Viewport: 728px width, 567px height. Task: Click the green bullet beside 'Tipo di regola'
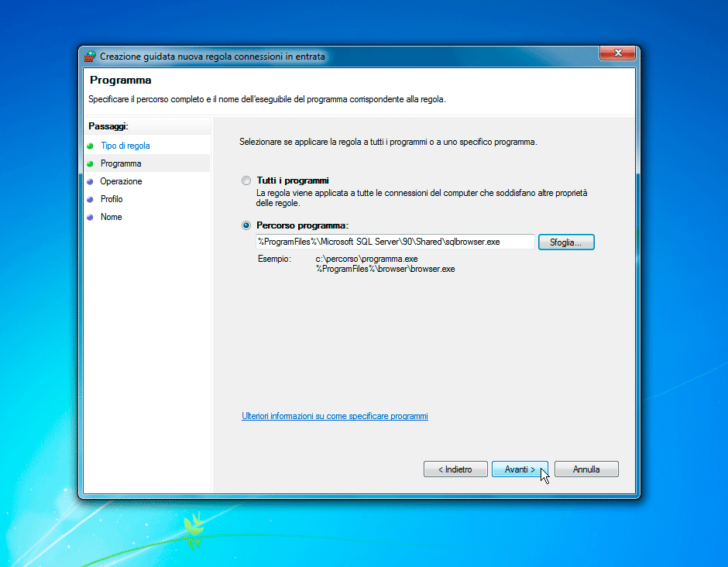90,146
